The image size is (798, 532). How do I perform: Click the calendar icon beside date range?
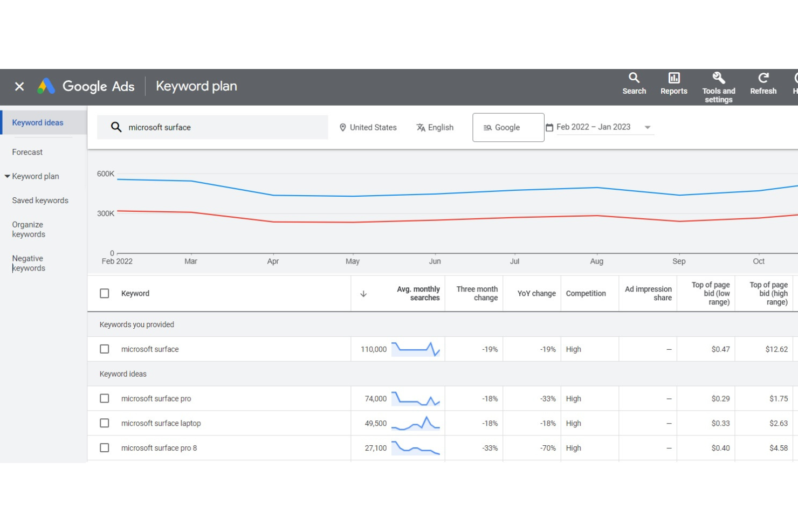(549, 128)
